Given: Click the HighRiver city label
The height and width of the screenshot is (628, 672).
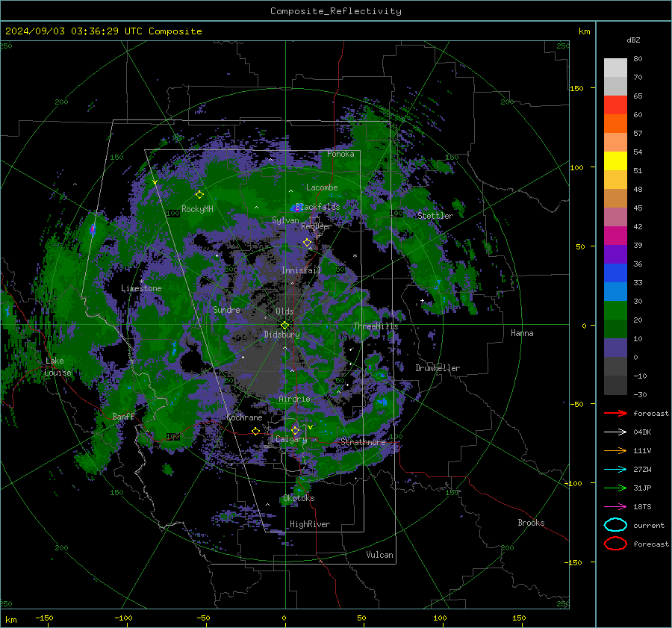Looking at the screenshot, I should [310, 524].
